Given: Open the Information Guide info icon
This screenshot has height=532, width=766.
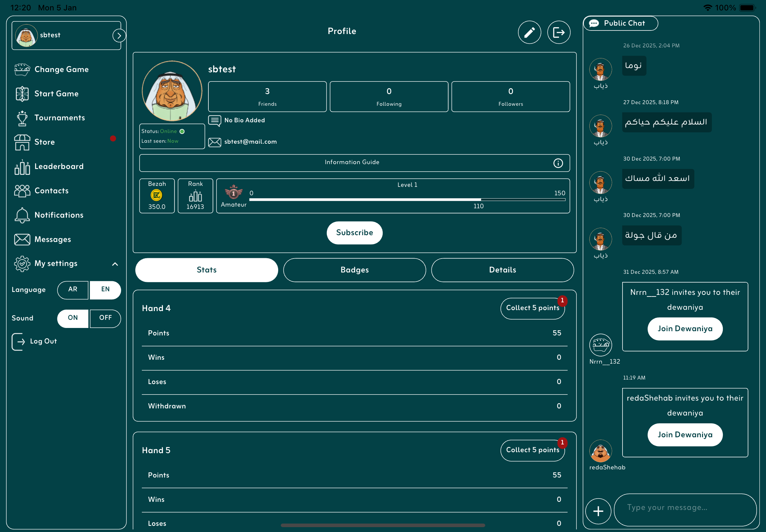Looking at the screenshot, I should (558, 163).
